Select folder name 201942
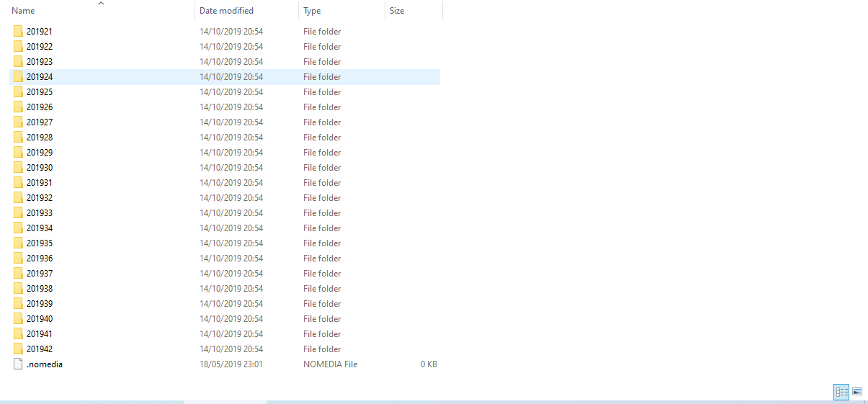Image resolution: width=868 pixels, height=404 pixels. coord(40,349)
